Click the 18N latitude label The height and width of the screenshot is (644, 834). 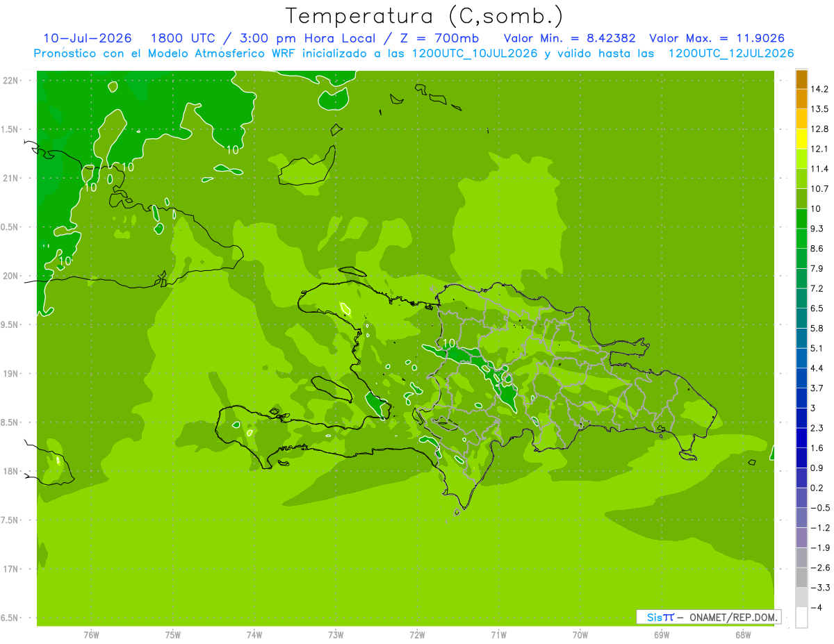pos(10,471)
